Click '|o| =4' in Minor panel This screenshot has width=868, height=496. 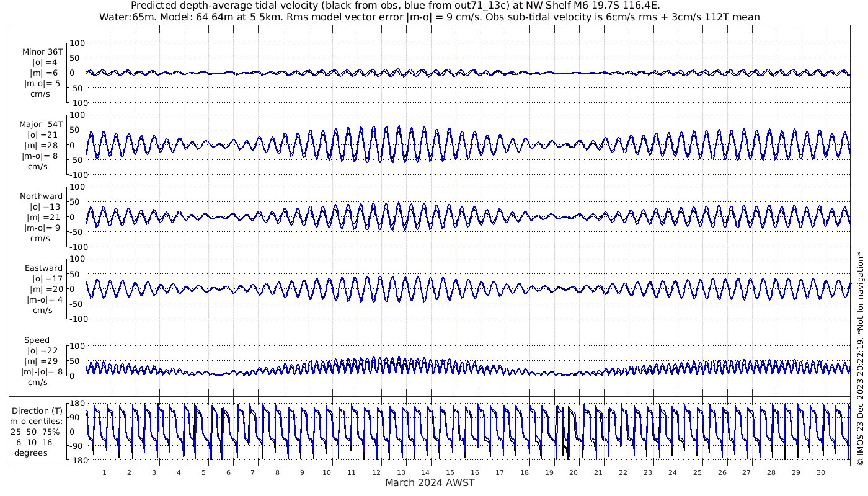coord(45,63)
